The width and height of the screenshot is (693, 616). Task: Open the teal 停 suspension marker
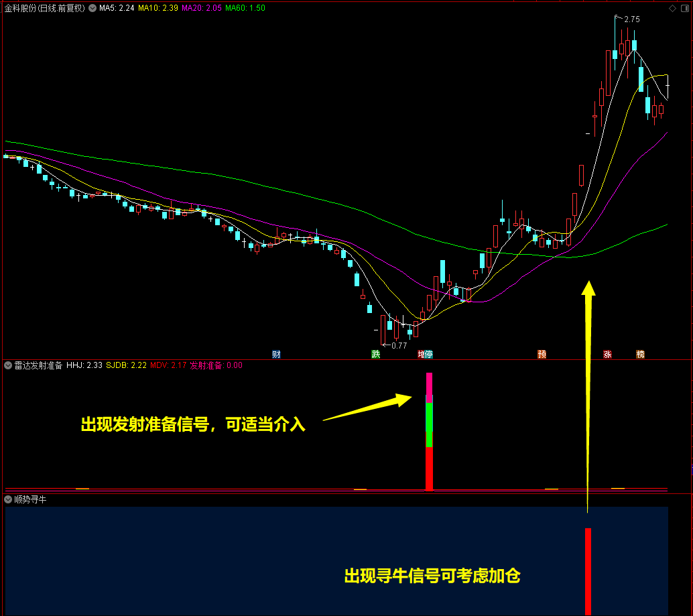pos(428,354)
